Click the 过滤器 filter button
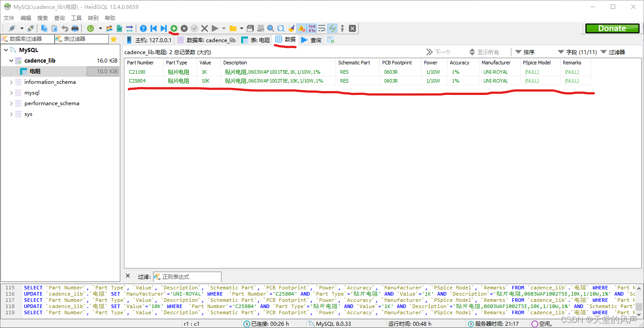Viewport: 644px width, 328px height. (612, 52)
